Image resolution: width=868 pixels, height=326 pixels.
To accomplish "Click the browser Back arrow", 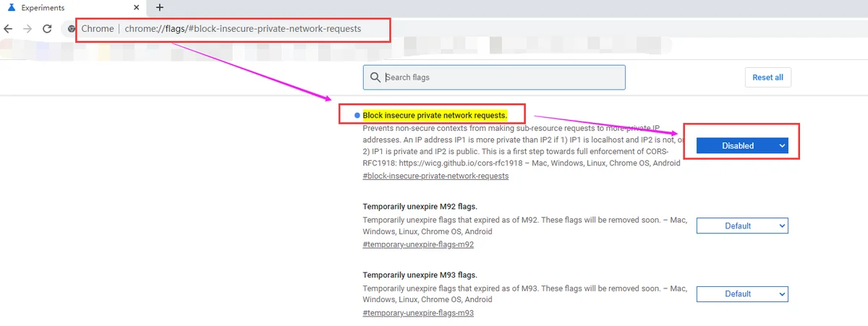I will pyautogui.click(x=8, y=29).
